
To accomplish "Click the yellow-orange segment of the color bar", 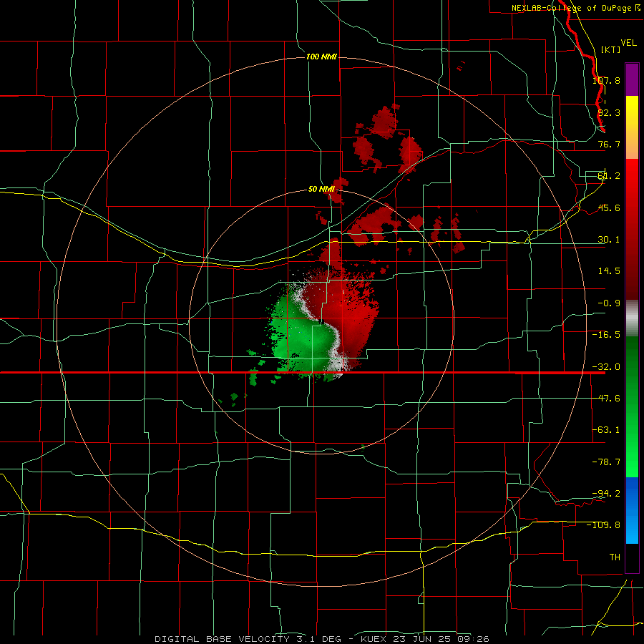I will pos(632,127).
